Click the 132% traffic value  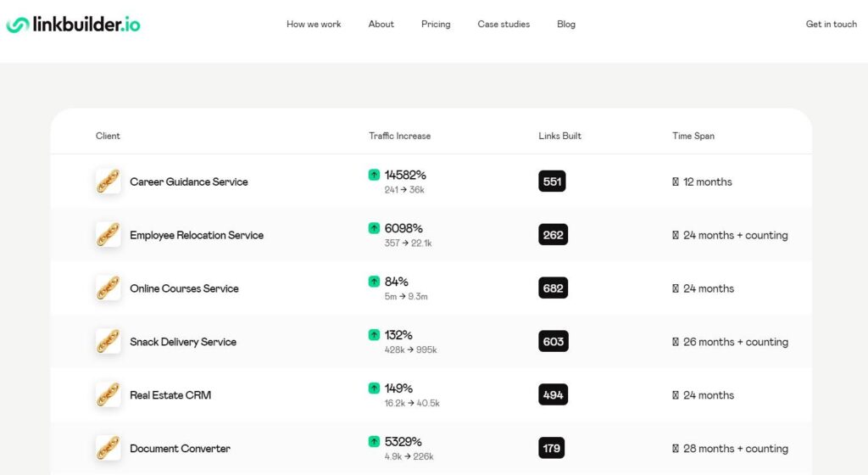click(398, 335)
